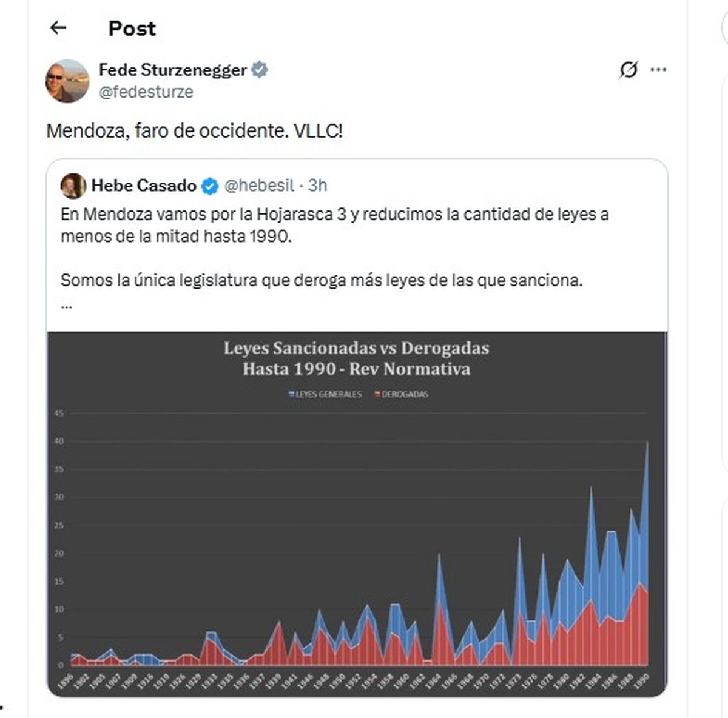The width and height of the screenshot is (728, 718).
Task: Click the Grok slashed-circle icon
Action: [x=629, y=70]
